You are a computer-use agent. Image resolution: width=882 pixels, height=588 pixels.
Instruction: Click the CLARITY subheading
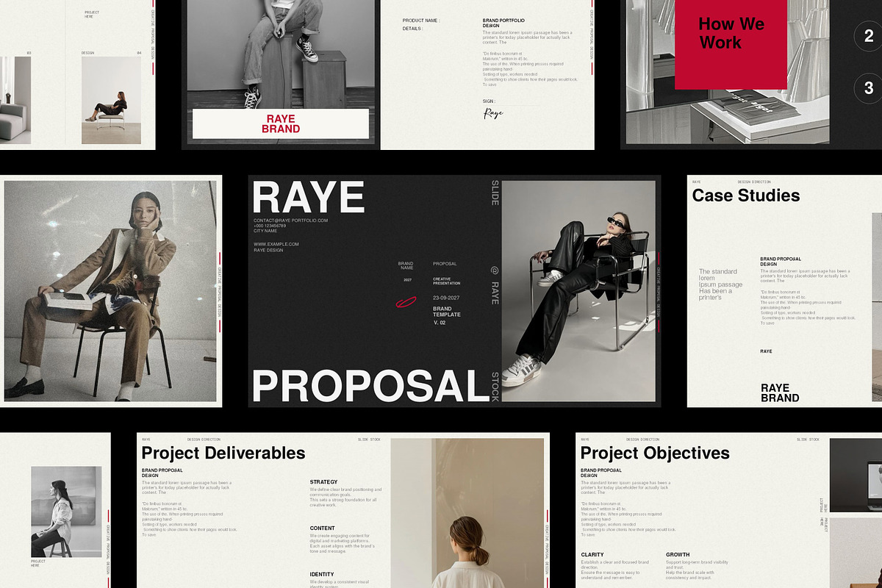[x=592, y=554]
